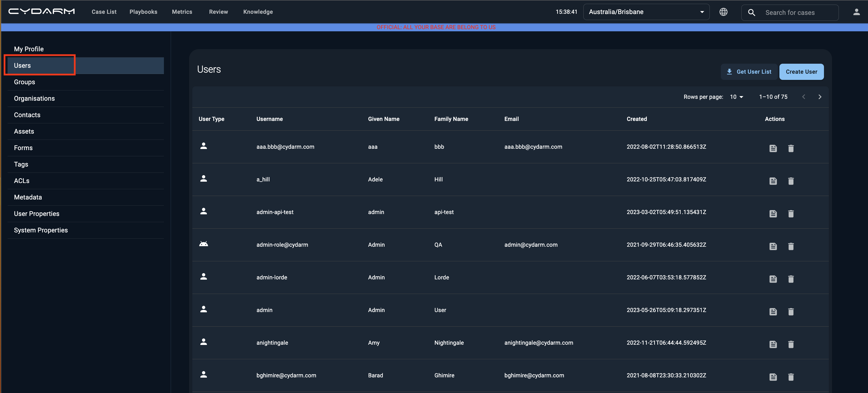Select Organisations in sidebar
The image size is (868, 393).
point(86,99)
